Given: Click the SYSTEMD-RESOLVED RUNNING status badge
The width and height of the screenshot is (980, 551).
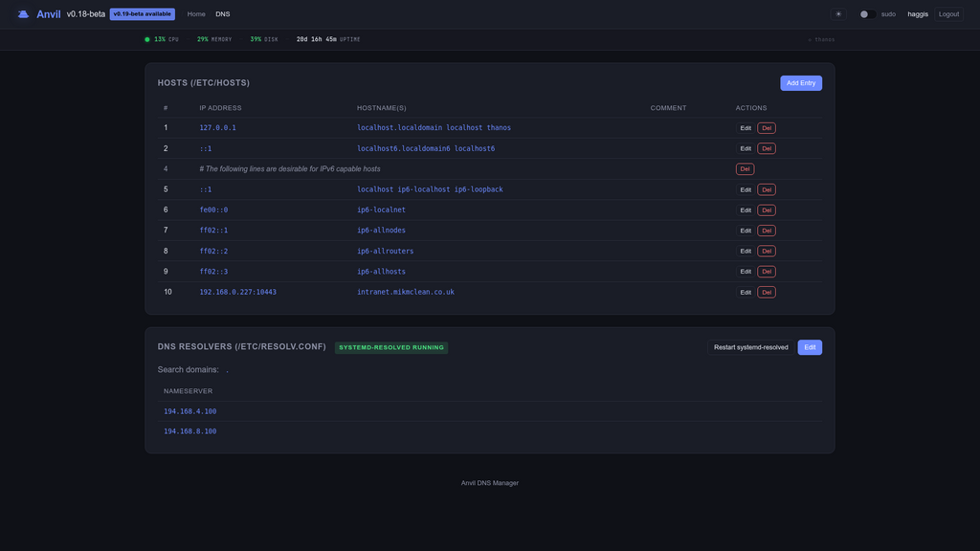Looking at the screenshot, I should pos(391,347).
